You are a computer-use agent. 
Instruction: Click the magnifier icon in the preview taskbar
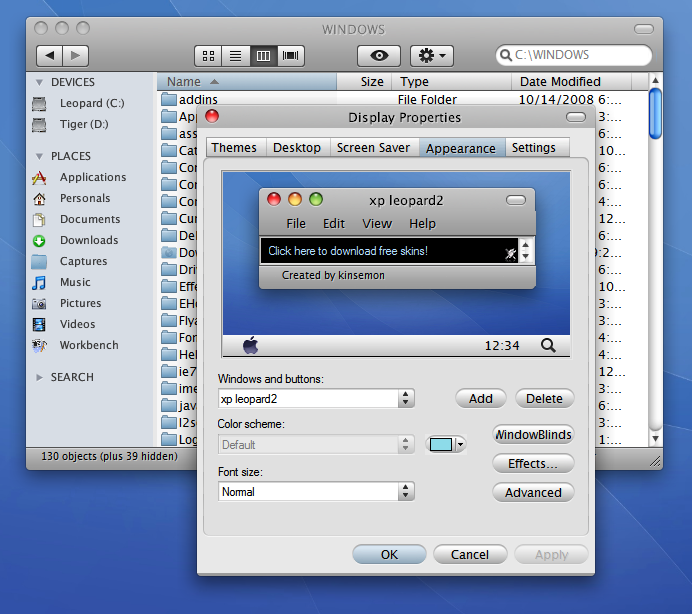tap(548, 345)
